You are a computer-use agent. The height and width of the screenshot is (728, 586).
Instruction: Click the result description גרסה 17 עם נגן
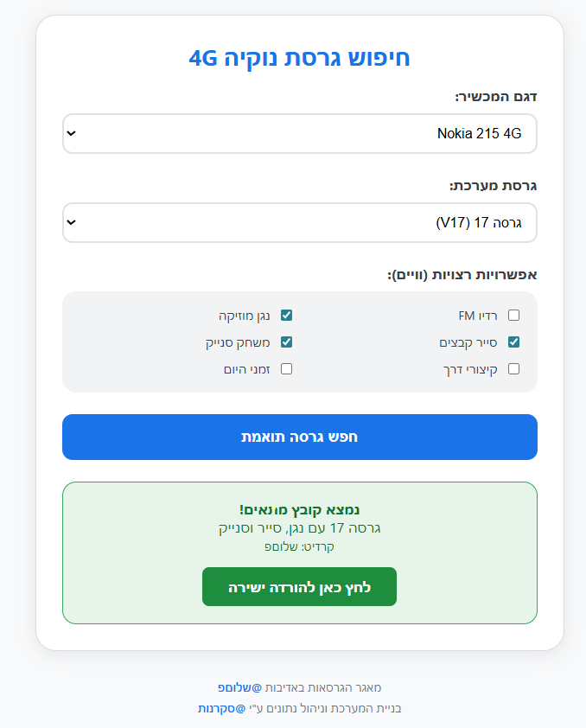299,528
